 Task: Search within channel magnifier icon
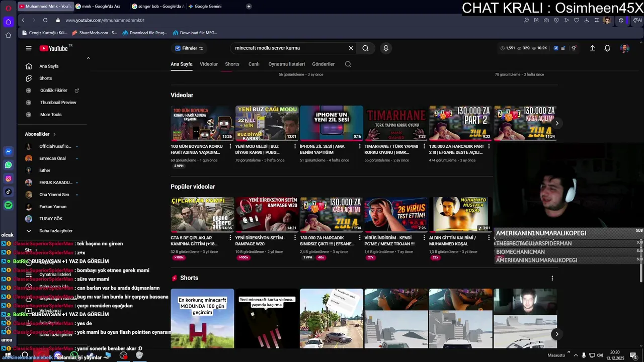coord(348,64)
